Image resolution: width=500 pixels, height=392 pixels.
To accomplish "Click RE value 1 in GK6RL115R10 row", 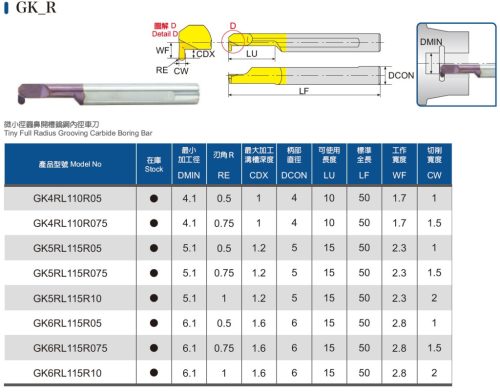I will [x=224, y=373].
